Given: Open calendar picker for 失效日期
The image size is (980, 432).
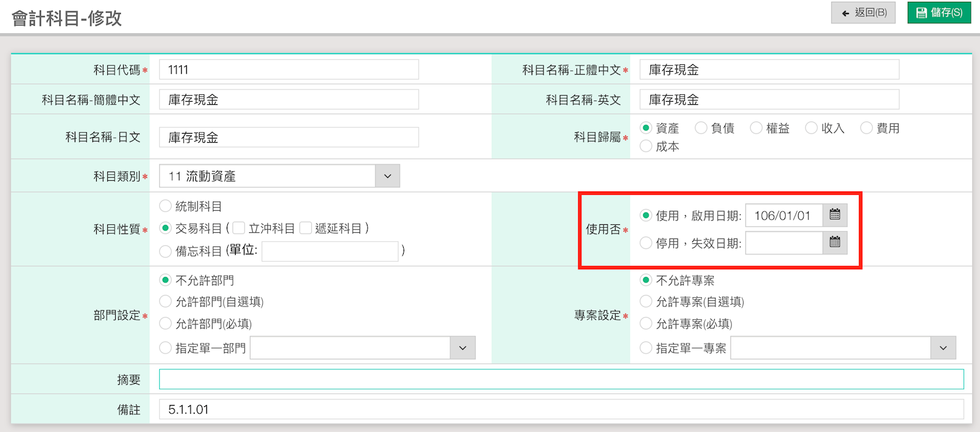Looking at the screenshot, I should pos(835,243).
